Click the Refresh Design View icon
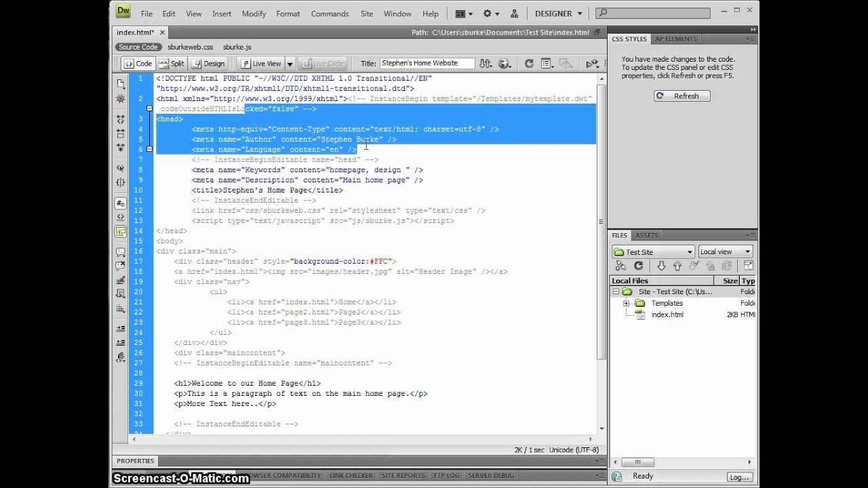The height and width of the screenshot is (488, 868). [529, 64]
